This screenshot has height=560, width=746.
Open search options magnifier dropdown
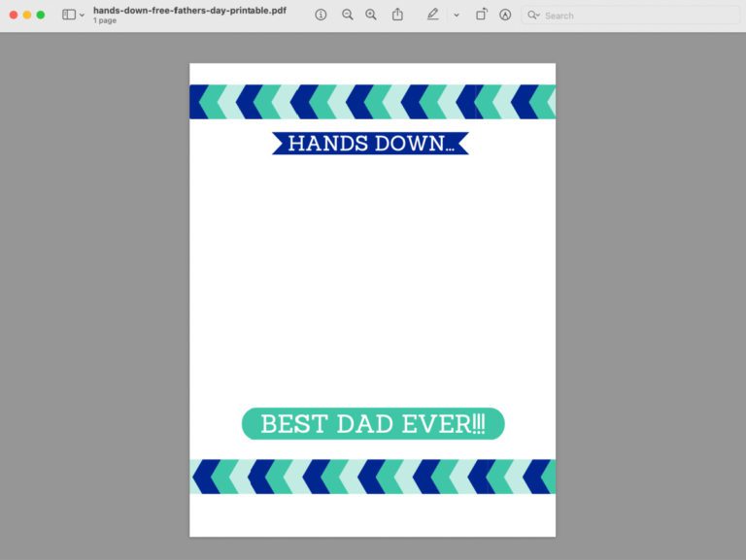pyautogui.click(x=533, y=16)
